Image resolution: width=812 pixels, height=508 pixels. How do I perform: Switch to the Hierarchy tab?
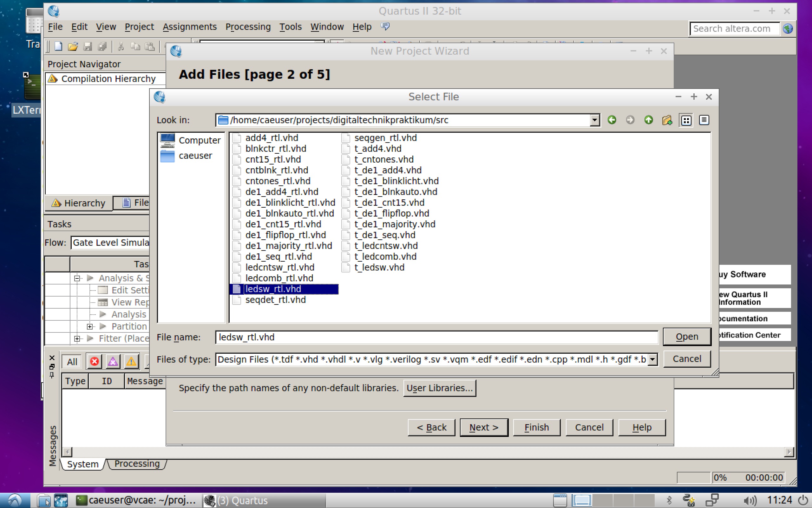[79, 203]
